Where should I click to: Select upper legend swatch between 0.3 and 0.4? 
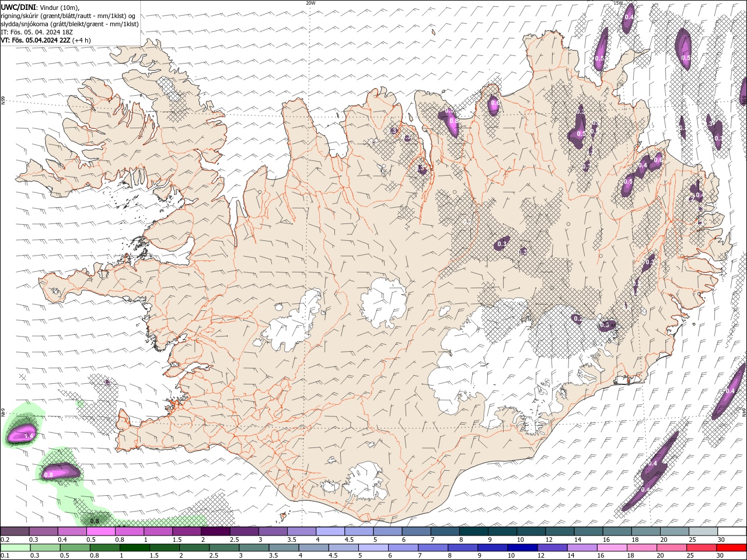(x=44, y=531)
